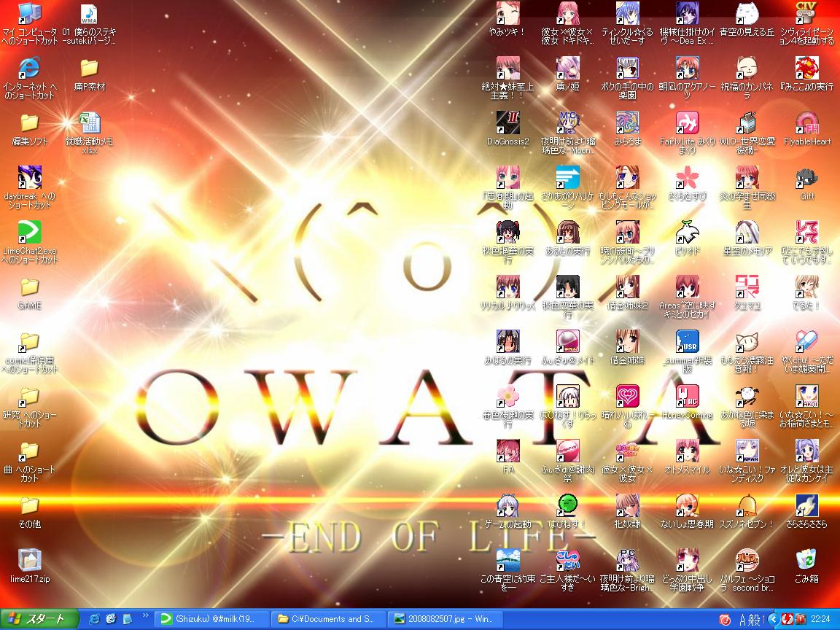Select the やみツキ！ shortcut icon
The height and width of the screenshot is (630, 840).
[x=507, y=14]
